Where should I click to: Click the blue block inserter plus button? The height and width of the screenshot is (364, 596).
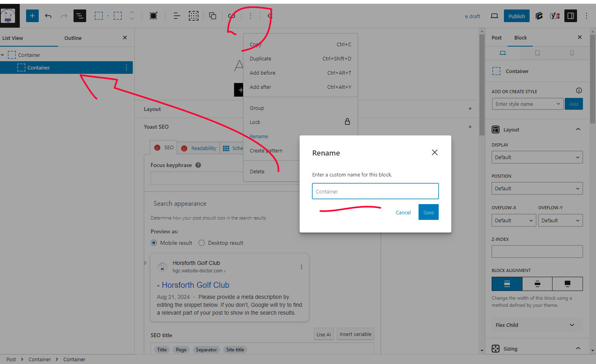32,16
